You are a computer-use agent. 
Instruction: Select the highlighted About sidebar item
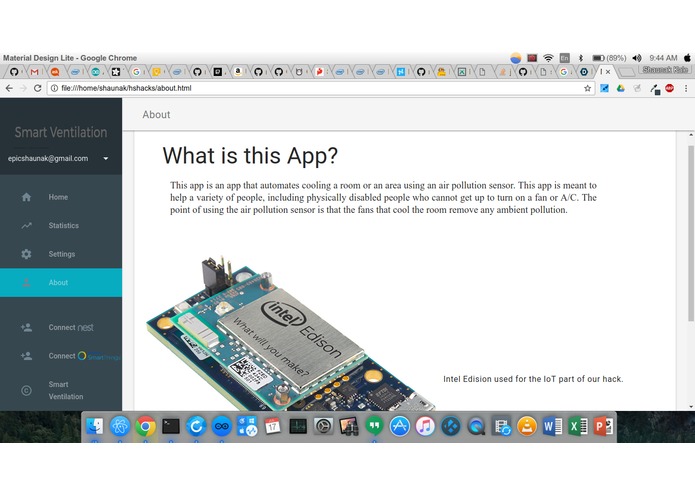point(61,283)
